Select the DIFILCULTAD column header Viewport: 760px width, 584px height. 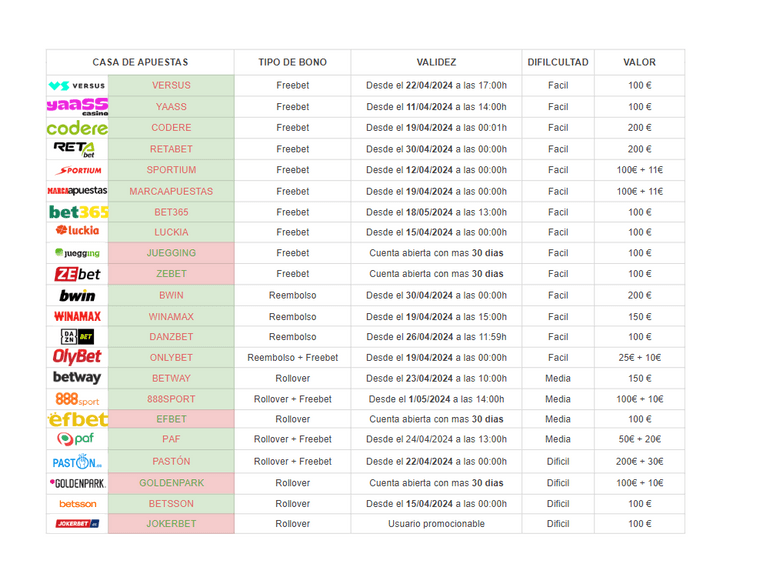click(558, 62)
